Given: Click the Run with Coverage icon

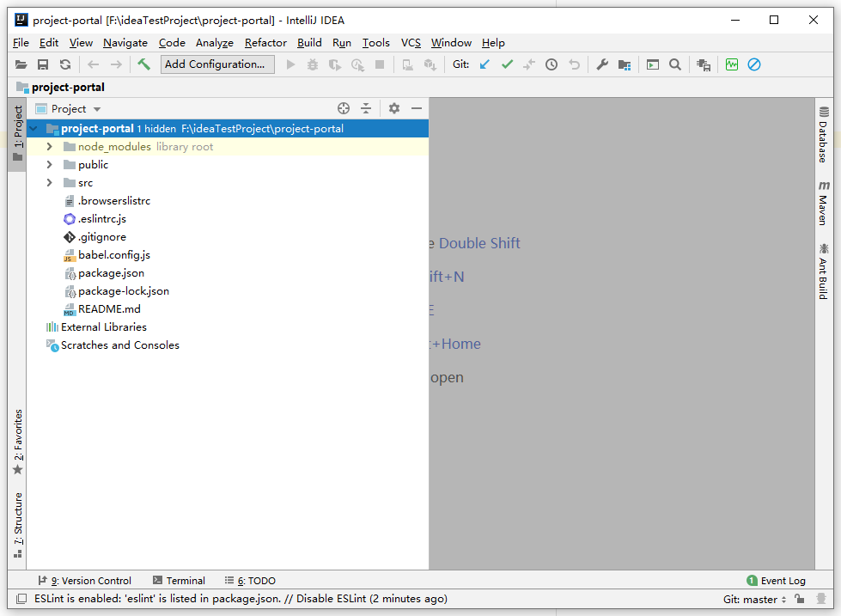Looking at the screenshot, I should pyautogui.click(x=335, y=65).
